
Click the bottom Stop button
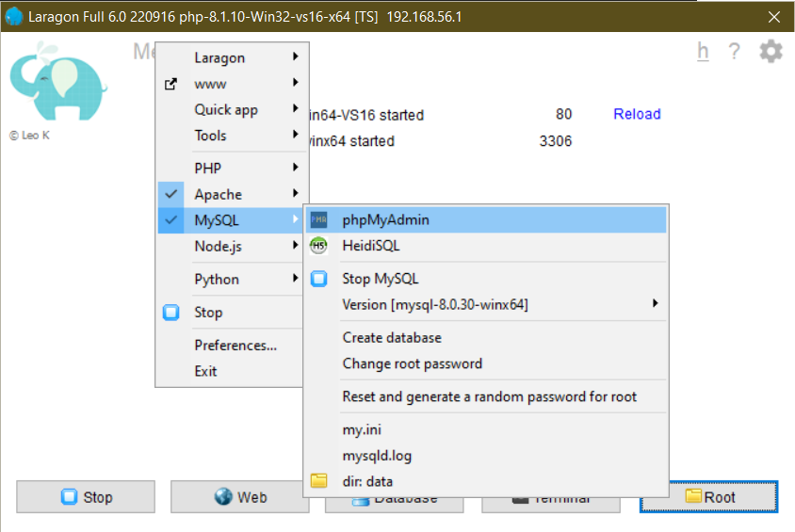pos(86,496)
